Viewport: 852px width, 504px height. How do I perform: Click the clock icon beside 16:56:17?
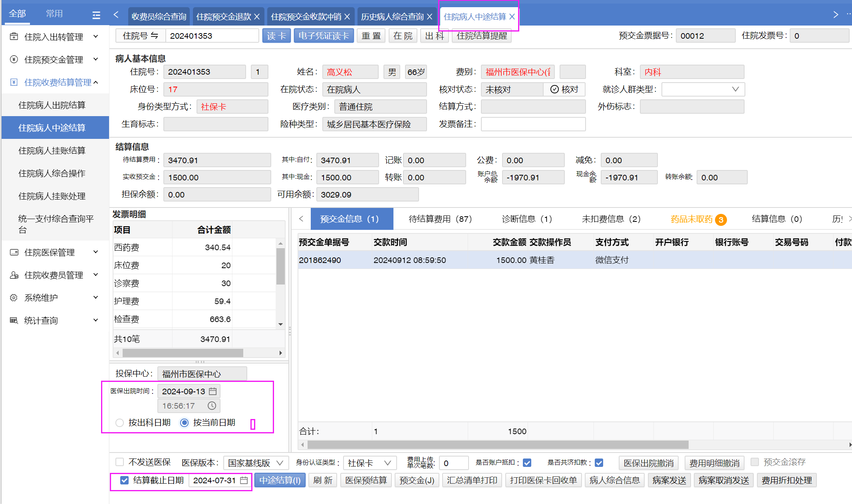pyautogui.click(x=212, y=406)
